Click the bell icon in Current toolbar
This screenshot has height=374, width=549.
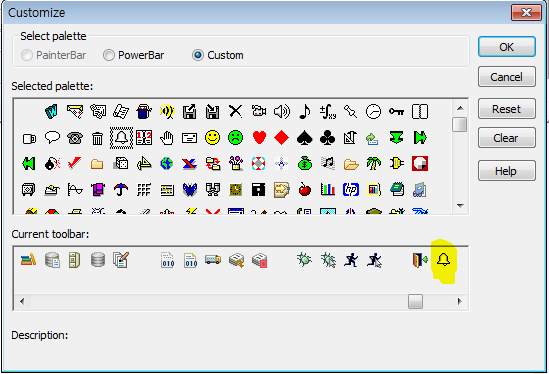tap(443, 260)
